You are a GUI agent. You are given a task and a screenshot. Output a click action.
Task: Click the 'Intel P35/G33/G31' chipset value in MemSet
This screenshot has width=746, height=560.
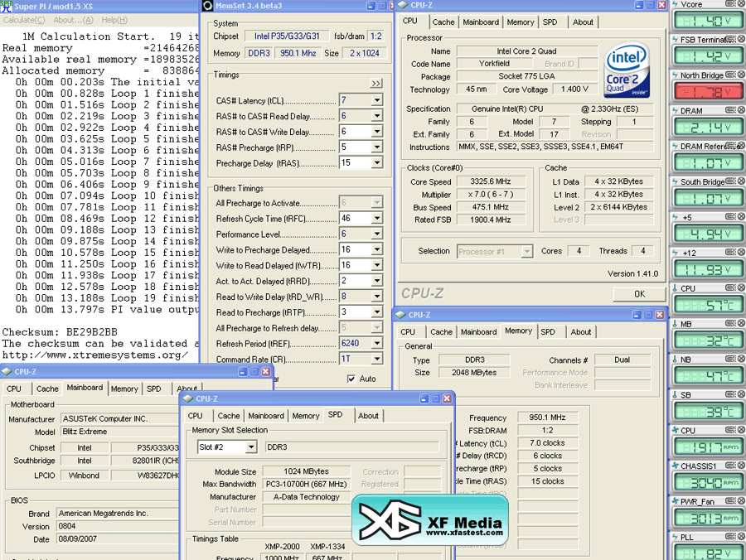(x=287, y=36)
